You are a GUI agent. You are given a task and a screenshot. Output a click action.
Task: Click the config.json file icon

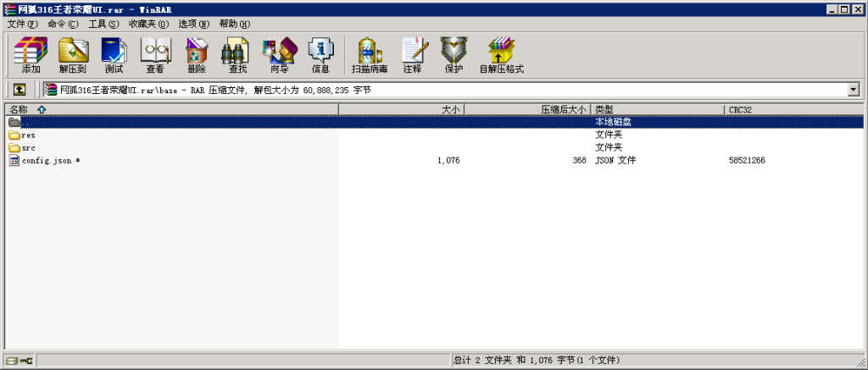[14, 160]
